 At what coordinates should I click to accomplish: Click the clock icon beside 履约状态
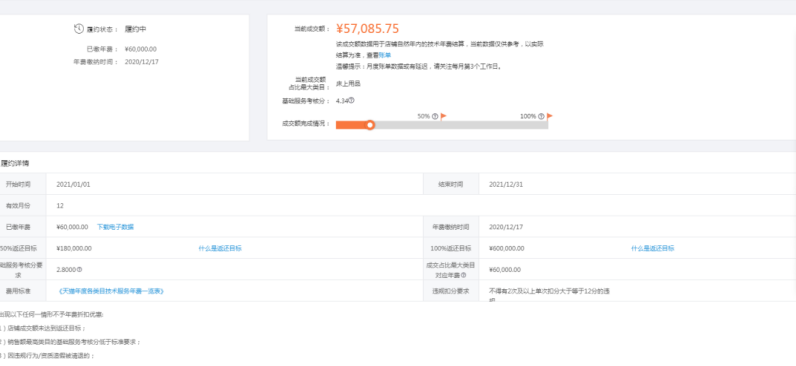click(78, 28)
